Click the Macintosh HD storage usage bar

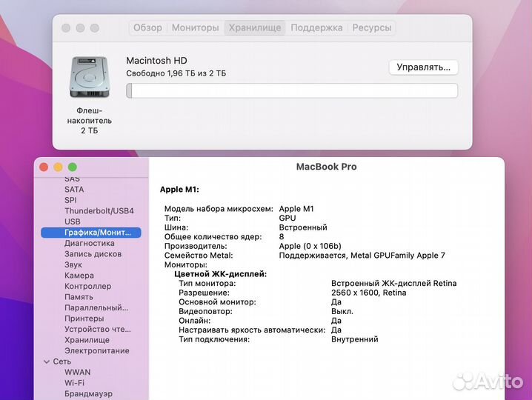(x=292, y=91)
